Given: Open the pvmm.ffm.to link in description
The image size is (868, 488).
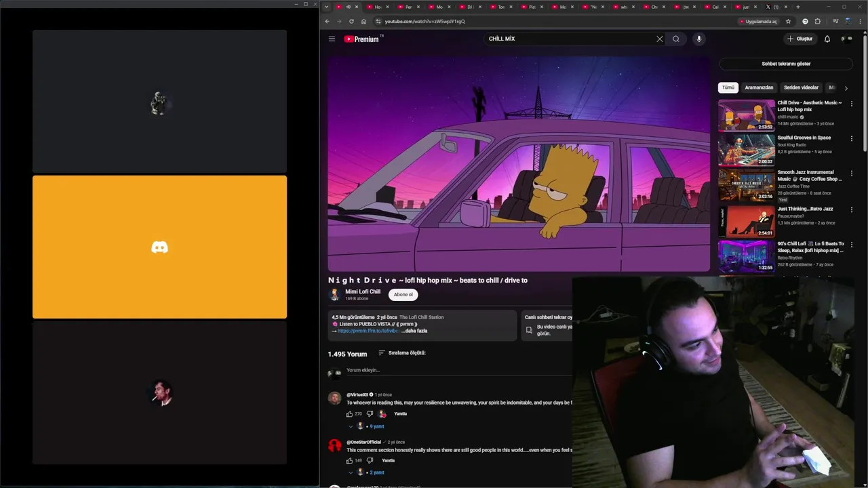Looking at the screenshot, I should (368, 331).
